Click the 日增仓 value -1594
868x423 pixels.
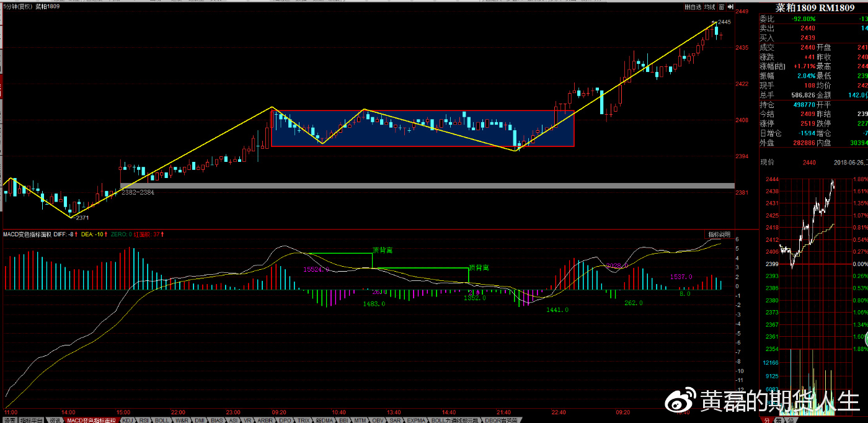tap(807, 133)
